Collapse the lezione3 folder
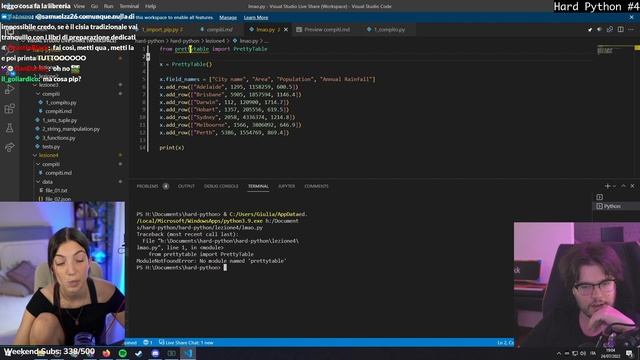This screenshot has width=640, height=360. 49,85
